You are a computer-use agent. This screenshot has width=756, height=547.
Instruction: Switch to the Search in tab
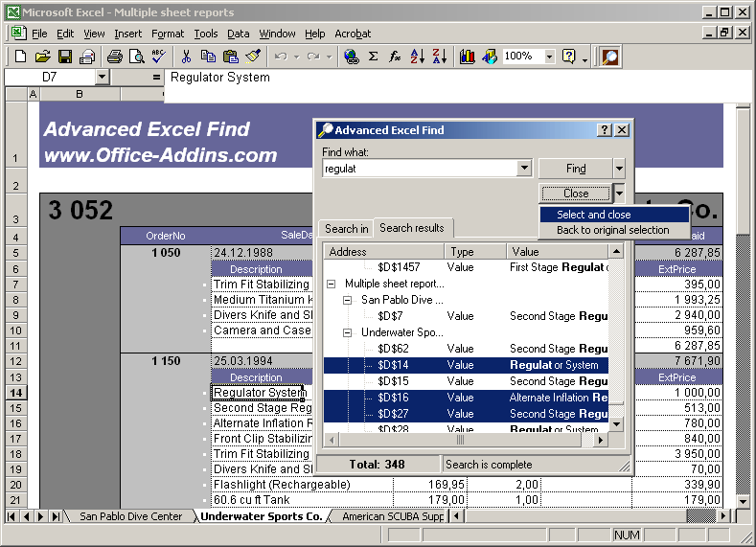click(346, 229)
